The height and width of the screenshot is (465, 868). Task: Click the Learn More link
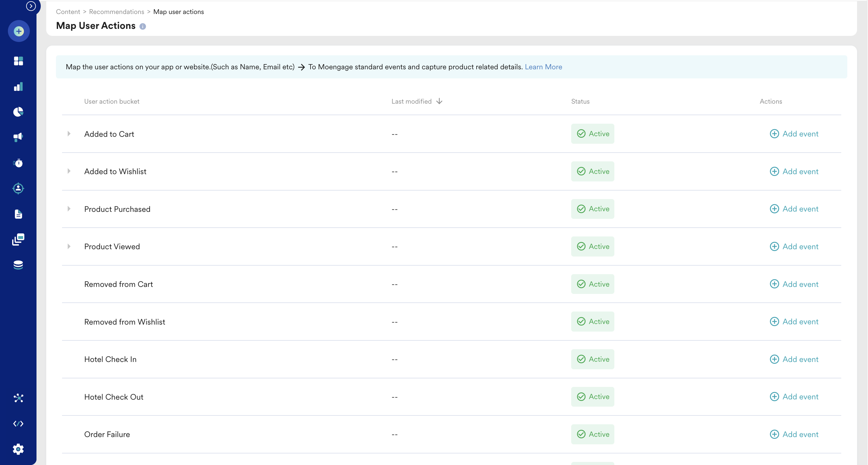tap(543, 67)
